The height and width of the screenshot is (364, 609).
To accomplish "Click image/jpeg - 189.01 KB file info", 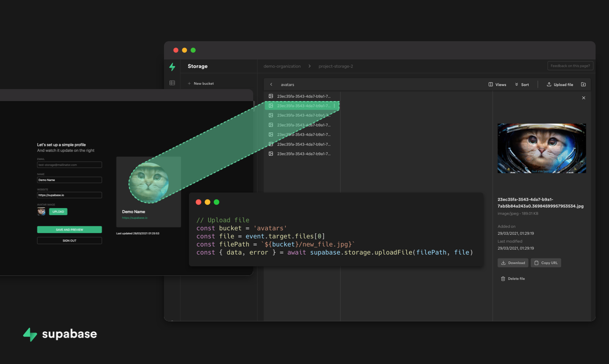I will [x=518, y=214].
